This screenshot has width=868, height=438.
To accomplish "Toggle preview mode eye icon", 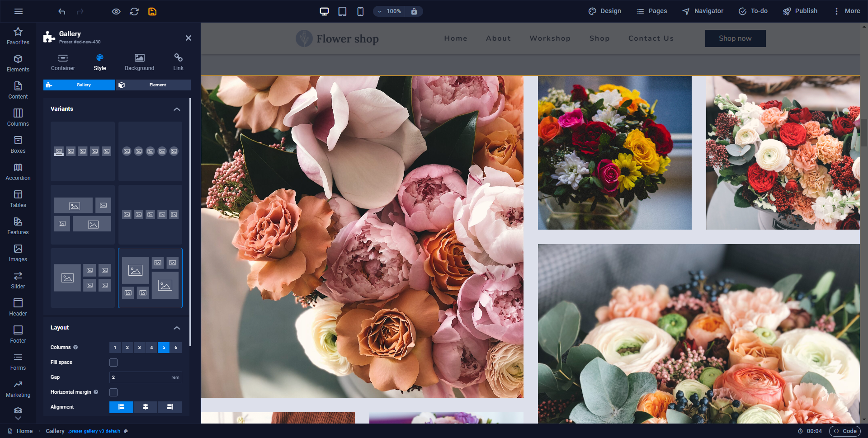I will click(116, 11).
